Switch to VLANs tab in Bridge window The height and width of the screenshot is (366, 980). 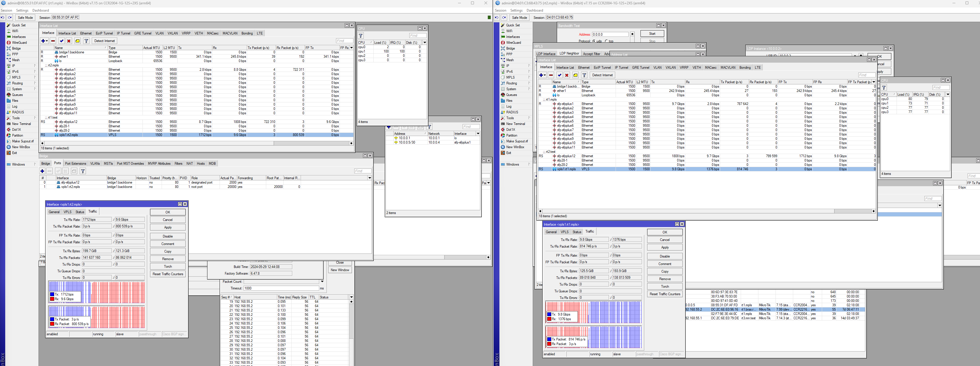coord(95,163)
